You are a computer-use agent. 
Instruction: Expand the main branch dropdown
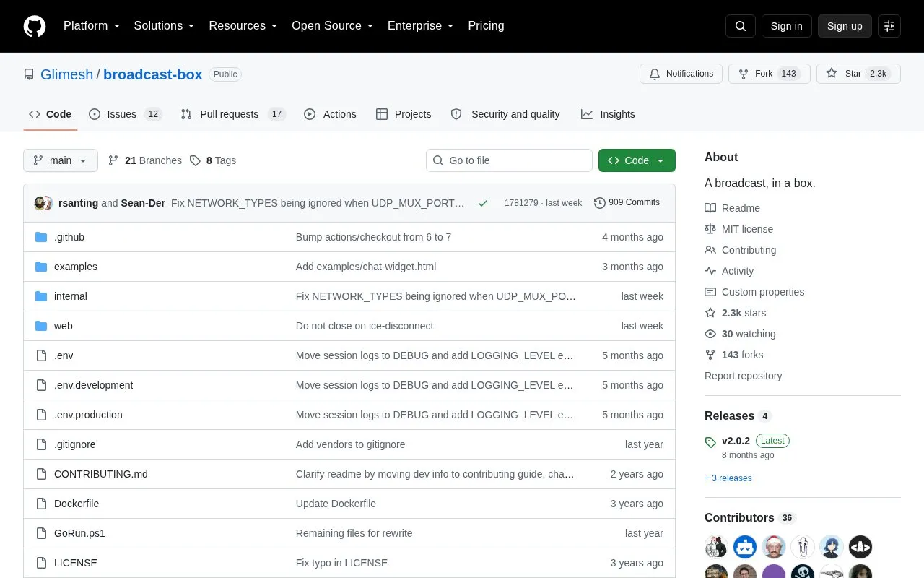pos(61,160)
